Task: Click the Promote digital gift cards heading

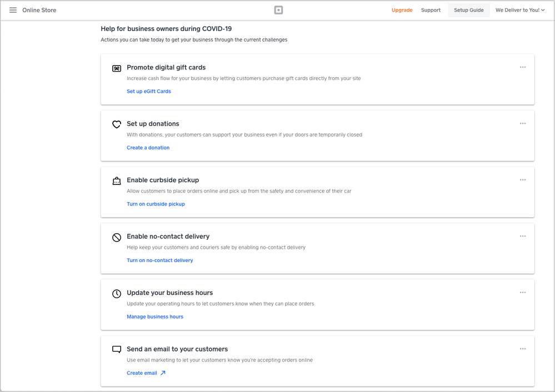Action: point(166,67)
